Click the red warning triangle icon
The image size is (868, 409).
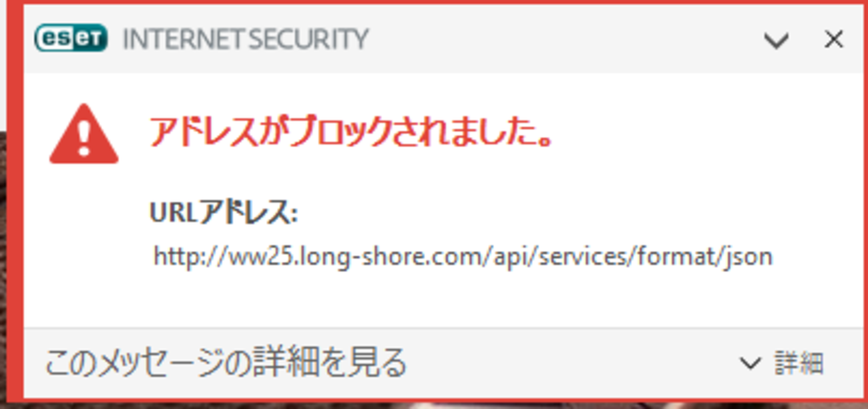point(84,135)
